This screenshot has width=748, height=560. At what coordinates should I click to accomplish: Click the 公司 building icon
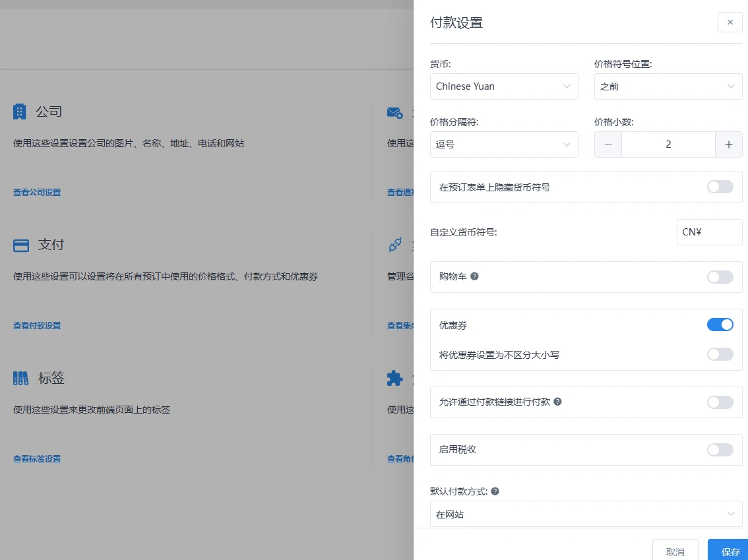pyautogui.click(x=20, y=111)
